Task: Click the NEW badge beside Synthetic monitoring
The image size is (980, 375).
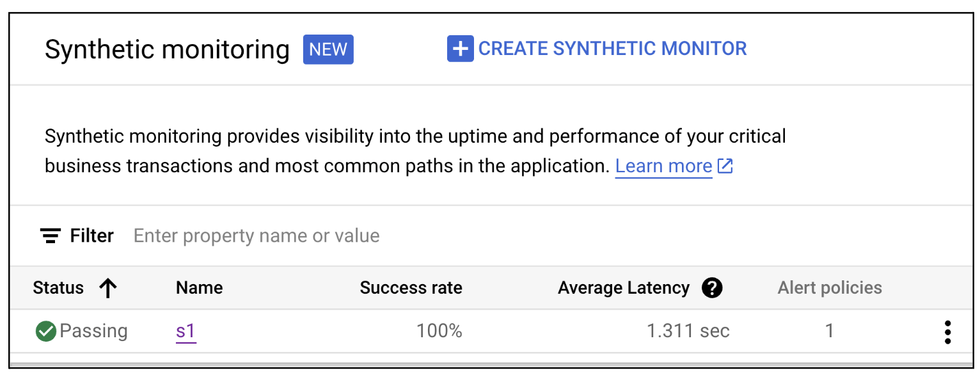Action: (x=328, y=49)
